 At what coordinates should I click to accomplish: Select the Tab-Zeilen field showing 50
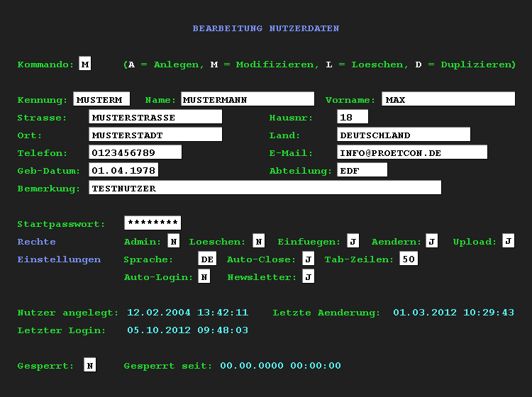pyautogui.click(x=408, y=259)
